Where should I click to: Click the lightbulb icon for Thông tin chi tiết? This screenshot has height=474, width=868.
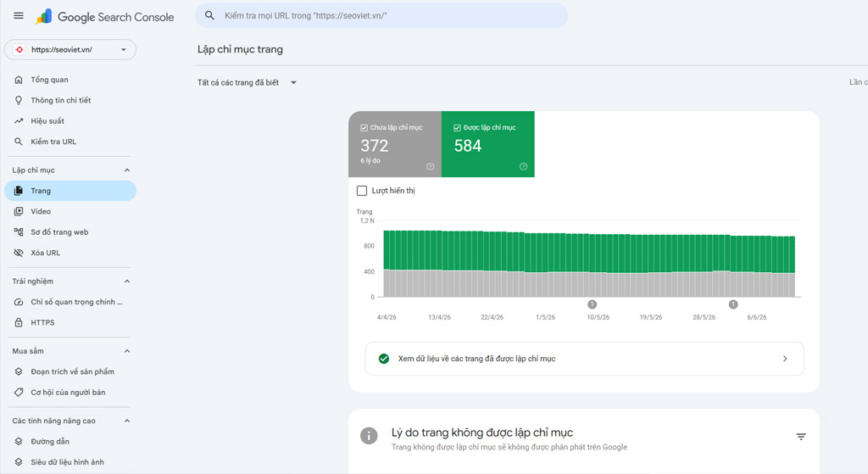[x=19, y=100]
